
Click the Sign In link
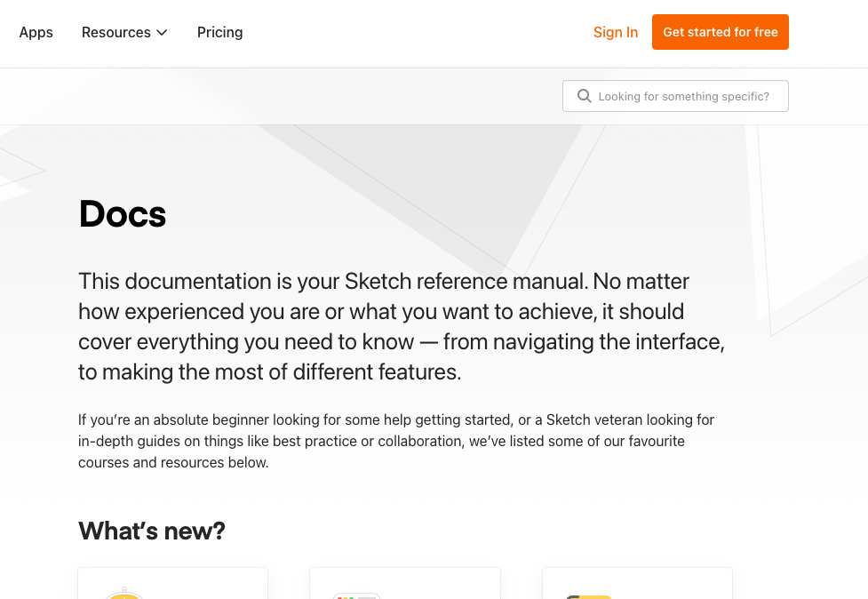[x=615, y=32]
